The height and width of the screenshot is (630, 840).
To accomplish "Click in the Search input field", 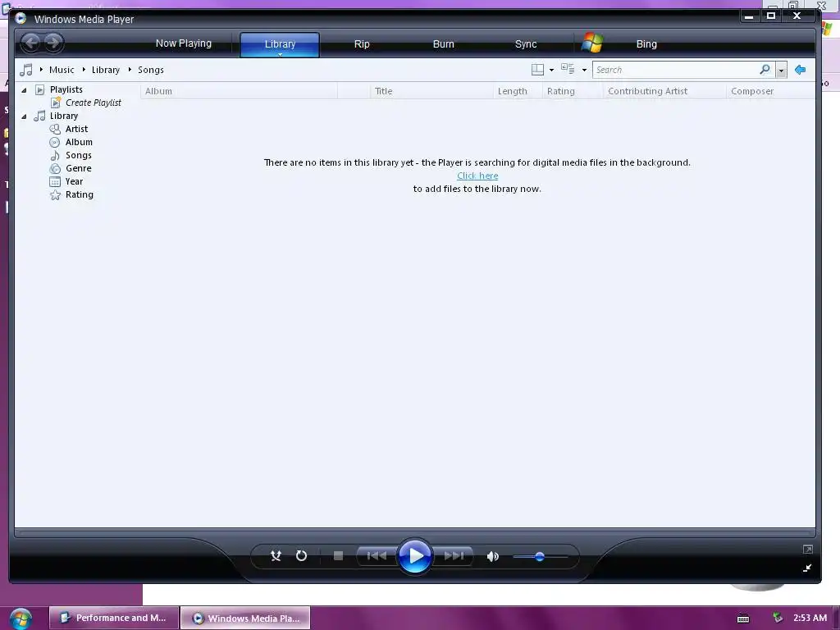I will pyautogui.click(x=675, y=70).
